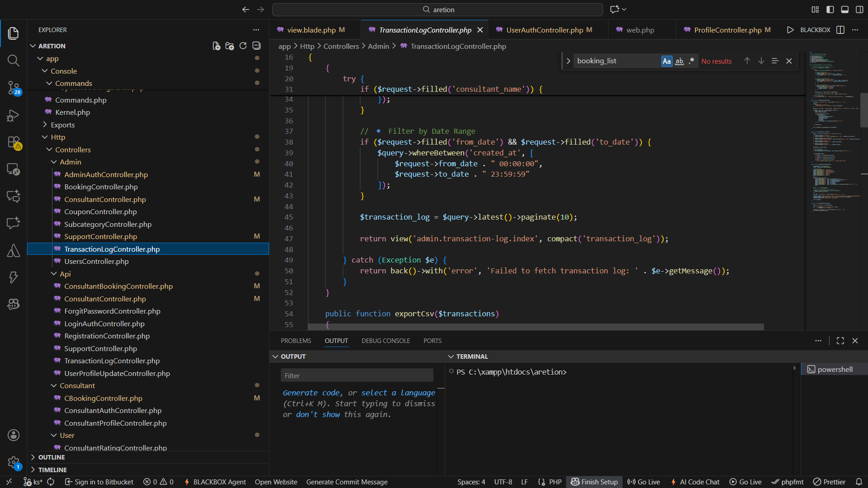Toggle Use Regular Expression in find
868x488 pixels.
tap(691, 61)
